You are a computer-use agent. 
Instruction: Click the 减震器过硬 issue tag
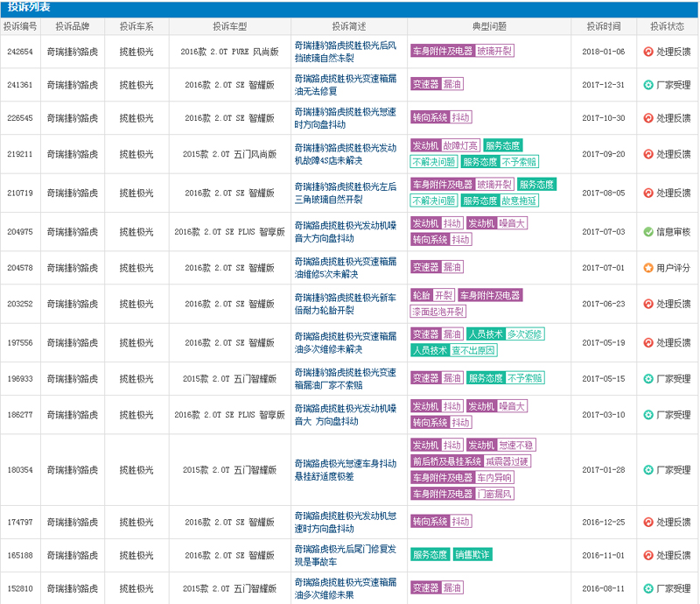(507, 461)
